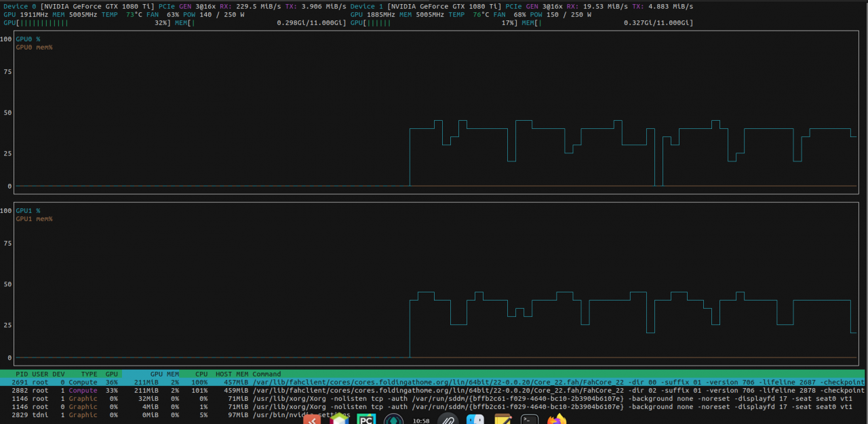Viewport: 868px width, 424px height.
Task: Click the FAN 68% reading
Action: point(509,14)
